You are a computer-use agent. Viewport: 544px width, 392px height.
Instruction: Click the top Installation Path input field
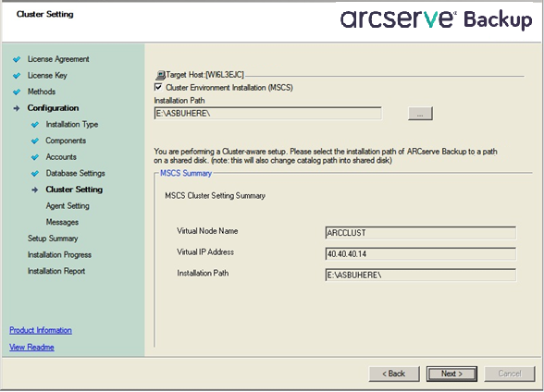[x=268, y=114]
